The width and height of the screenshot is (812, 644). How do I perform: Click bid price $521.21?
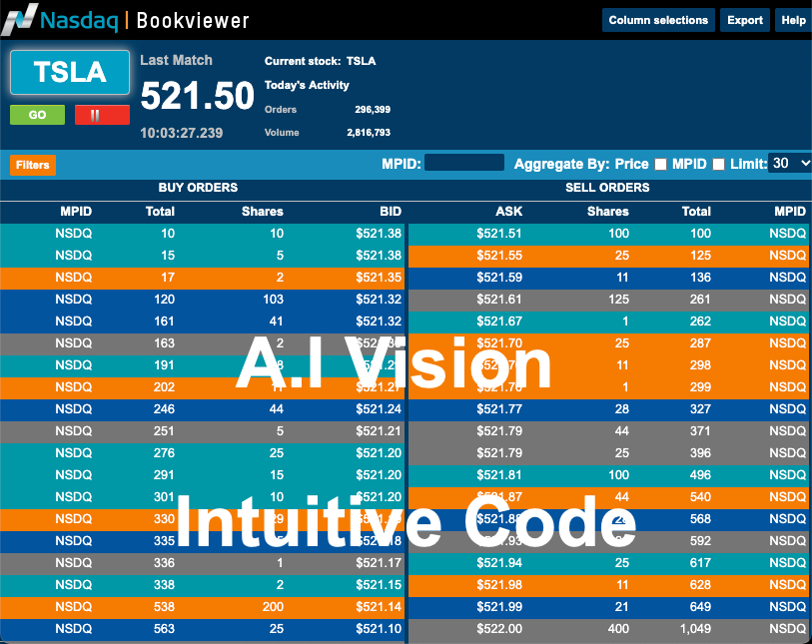click(379, 431)
